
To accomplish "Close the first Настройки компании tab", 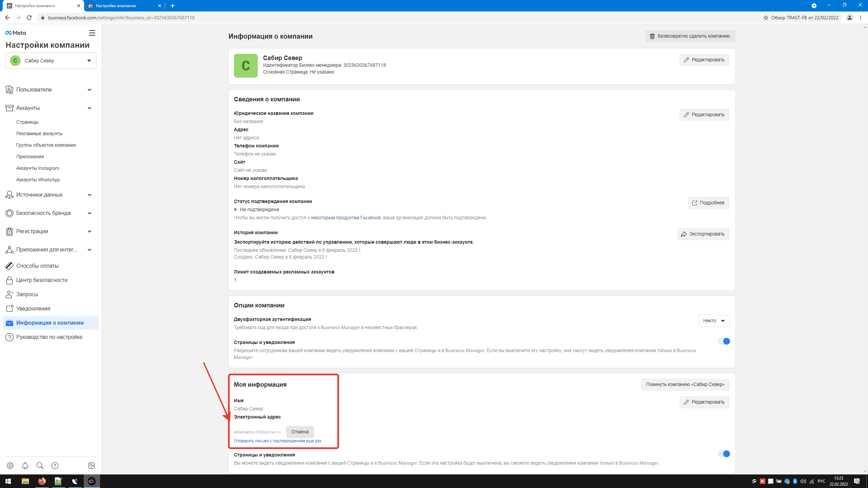I will click(x=78, y=6).
